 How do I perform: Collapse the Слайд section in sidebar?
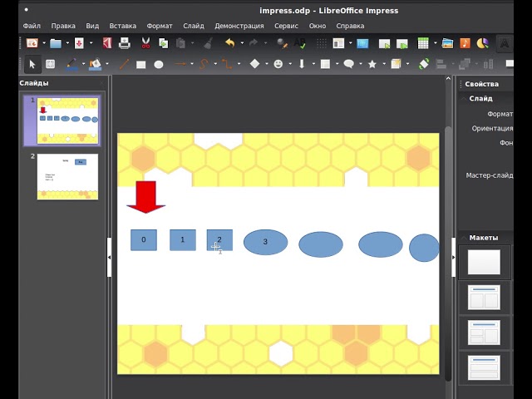click(x=465, y=98)
